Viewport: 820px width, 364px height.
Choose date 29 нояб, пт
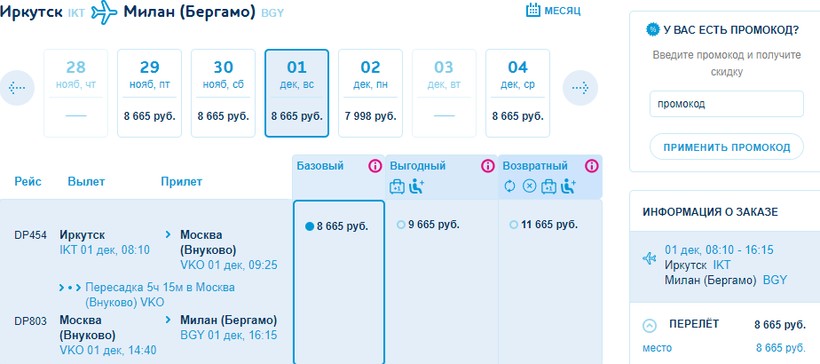point(150,93)
